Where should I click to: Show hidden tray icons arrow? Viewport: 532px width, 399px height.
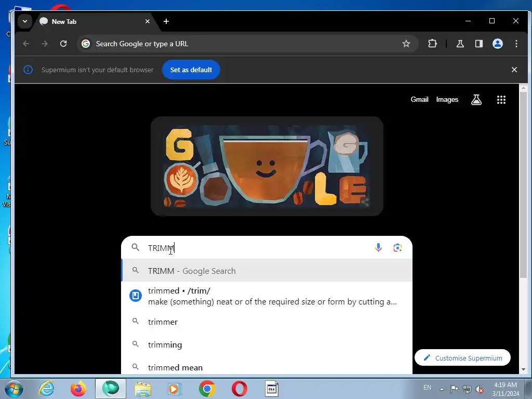pyautogui.click(x=442, y=389)
